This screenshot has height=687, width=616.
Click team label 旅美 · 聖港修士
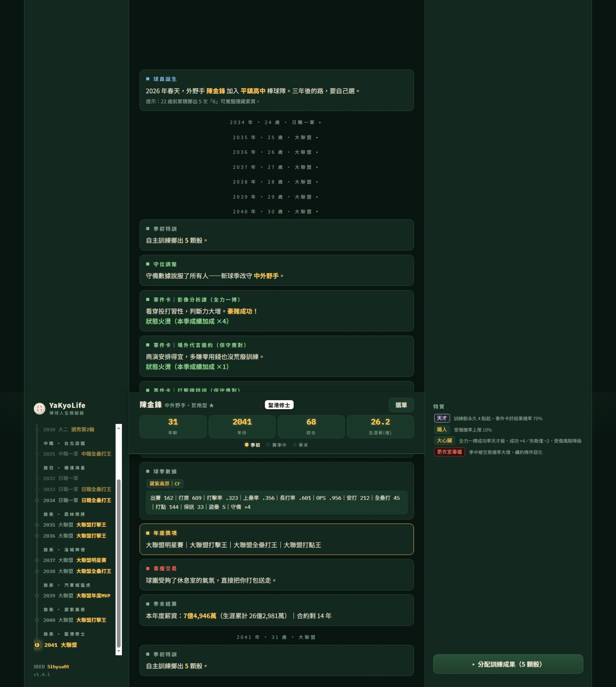(x=64, y=634)
